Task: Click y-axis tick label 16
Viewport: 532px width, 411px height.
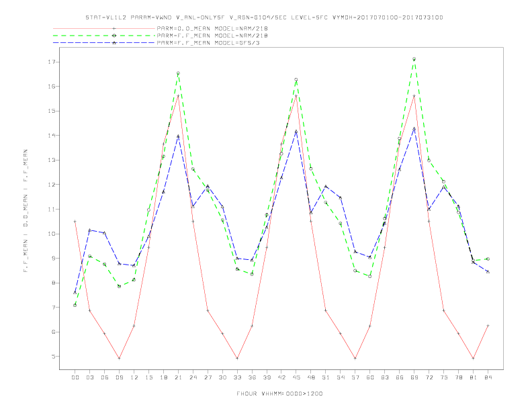Action: click(52, 87)
